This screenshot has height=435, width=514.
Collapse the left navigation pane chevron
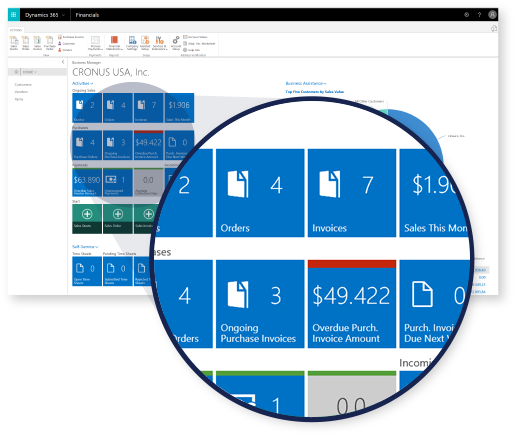[x=63, y=62]
